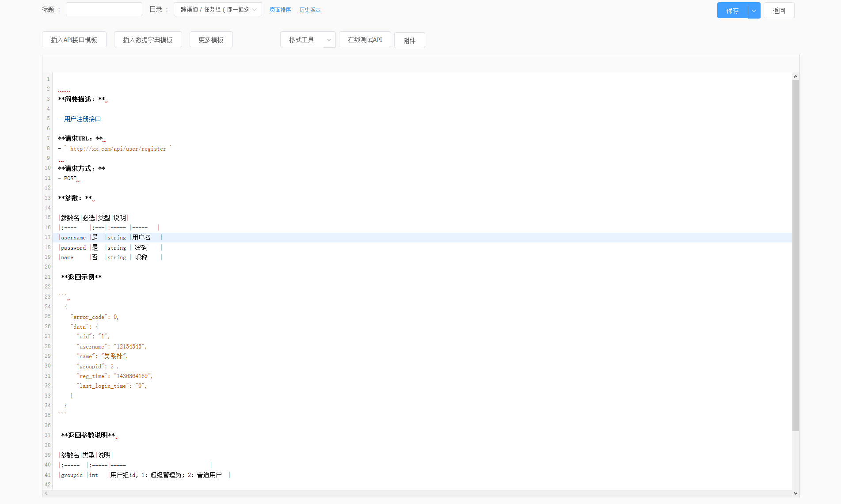Open 更多模板 options
841x504 pixels.
click(x=211, y=40)
